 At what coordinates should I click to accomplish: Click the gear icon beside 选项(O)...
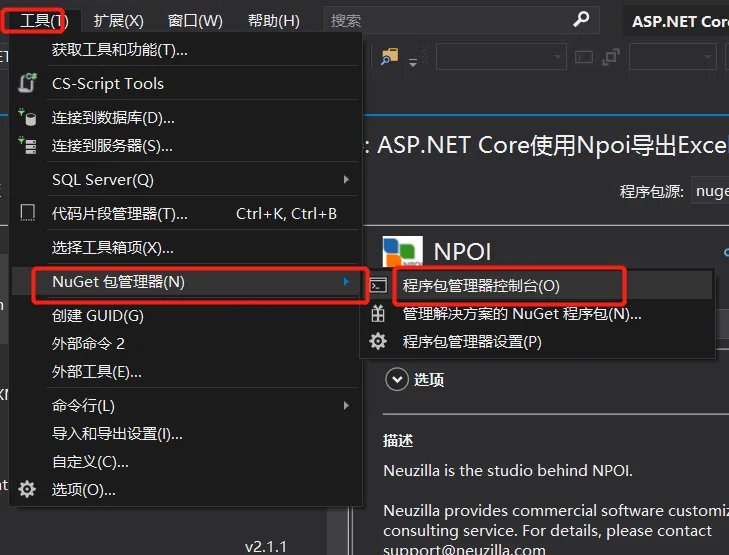(27, 489)
